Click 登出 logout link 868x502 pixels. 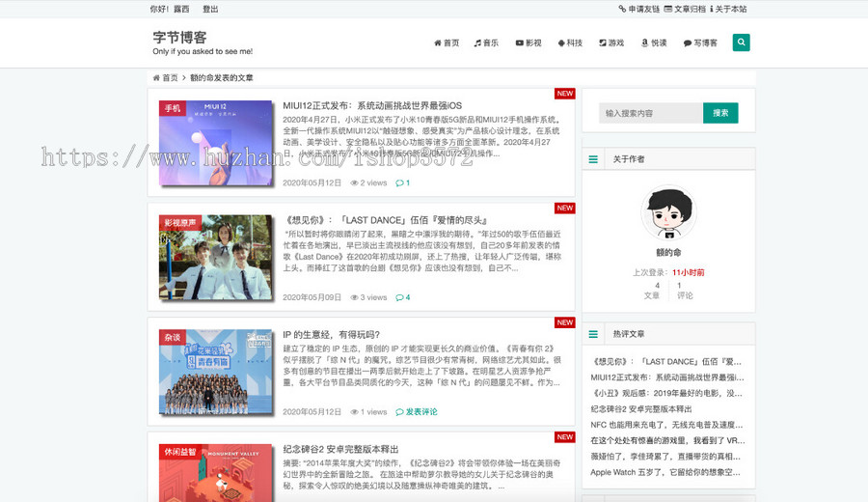[210, 9]
